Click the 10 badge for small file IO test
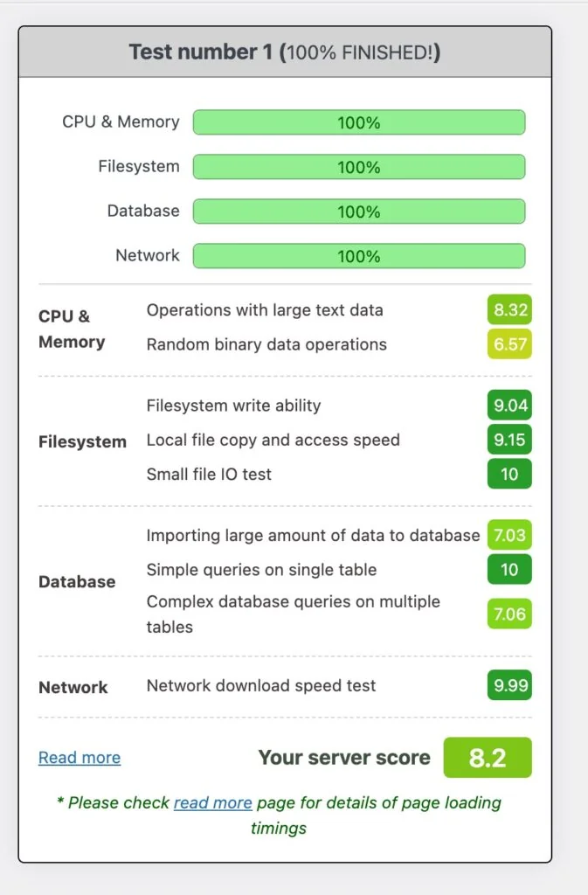Viewport: 588px width, 895px height. click(509, 475)
